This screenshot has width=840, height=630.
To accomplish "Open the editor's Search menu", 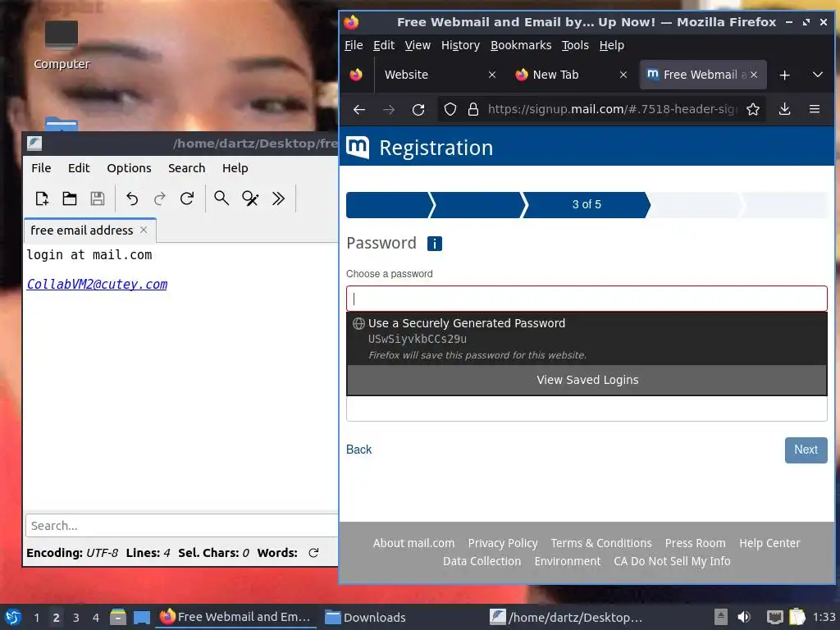I will [x=186, y=168].
